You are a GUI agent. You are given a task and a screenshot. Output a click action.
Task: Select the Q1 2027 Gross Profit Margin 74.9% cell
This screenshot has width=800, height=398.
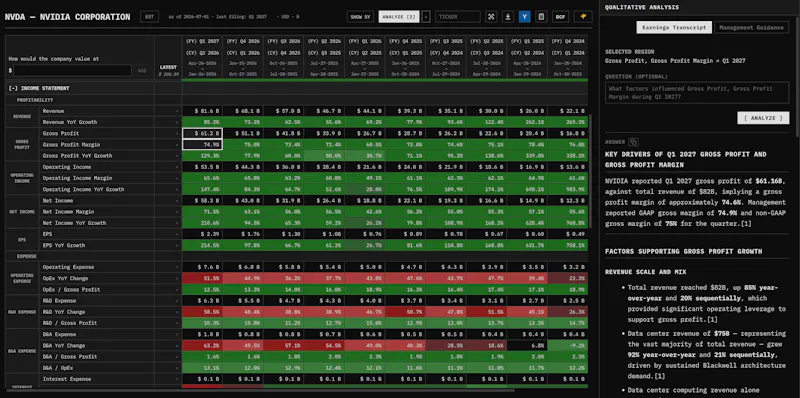tap(203, 144)
